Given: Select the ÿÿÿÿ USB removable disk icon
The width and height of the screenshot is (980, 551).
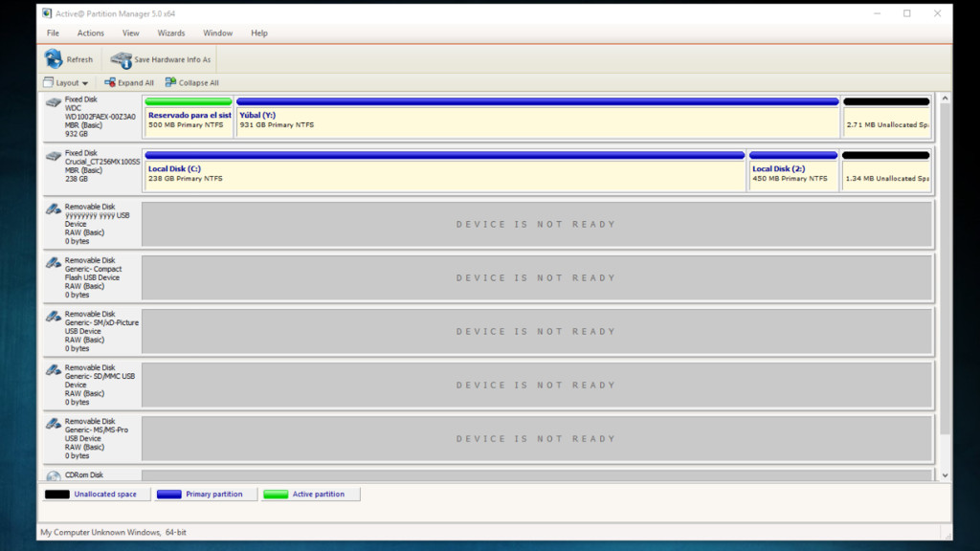Looking at the screenshot, I should (54, 209).
